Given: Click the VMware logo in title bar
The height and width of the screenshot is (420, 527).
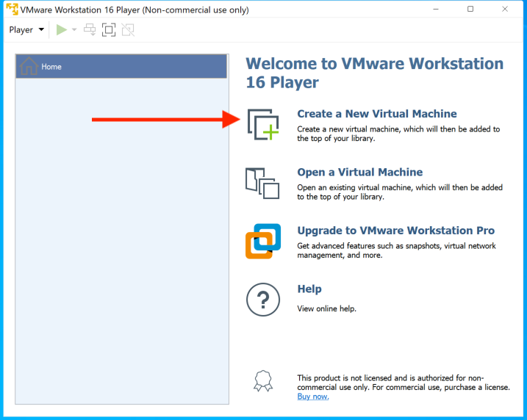Looking at the screenshot, I should [12, 10].
